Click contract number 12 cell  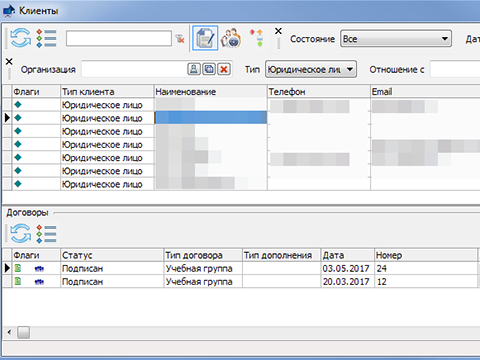[x=426, y=282]
